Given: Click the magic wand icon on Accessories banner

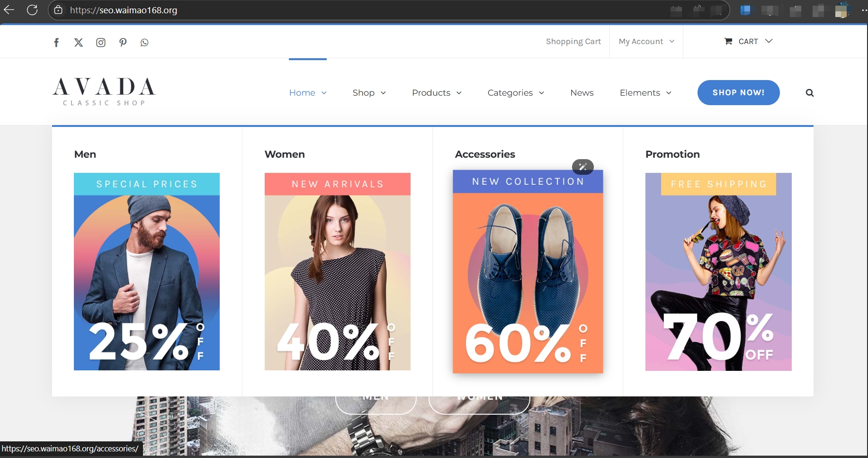Looking at the screenshot, I should click(583, 167).
